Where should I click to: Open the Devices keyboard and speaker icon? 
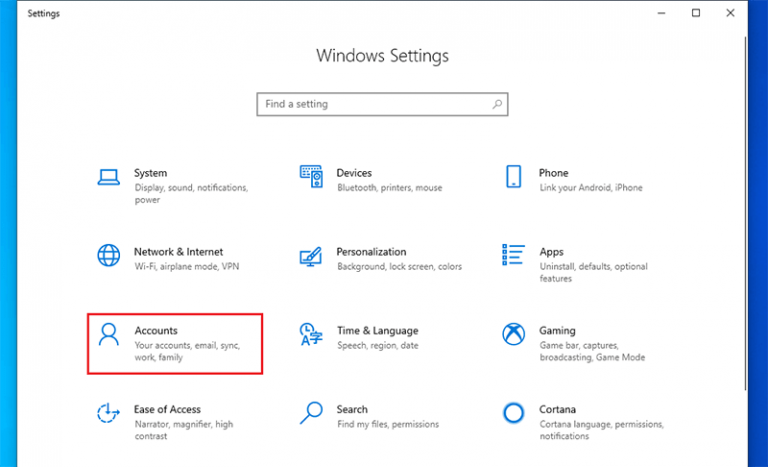click(311, 176)
